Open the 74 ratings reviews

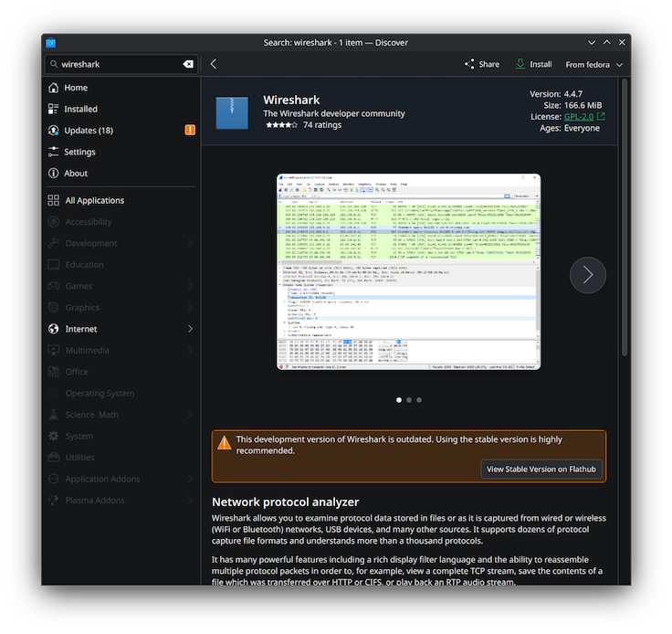coord(322,125)
